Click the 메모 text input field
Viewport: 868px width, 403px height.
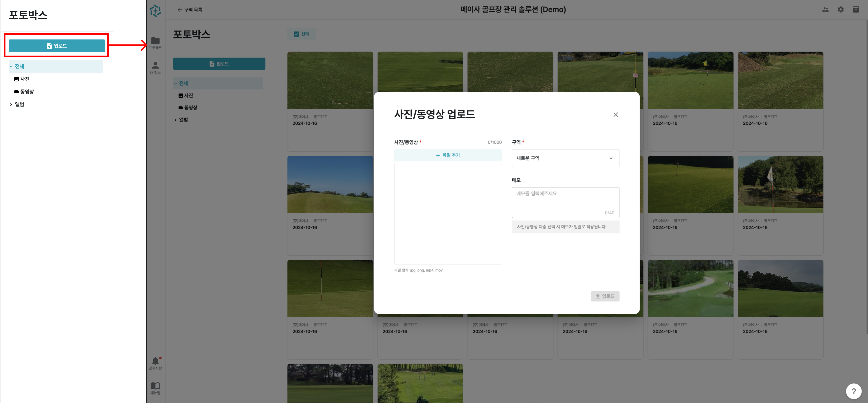point(565,202)
